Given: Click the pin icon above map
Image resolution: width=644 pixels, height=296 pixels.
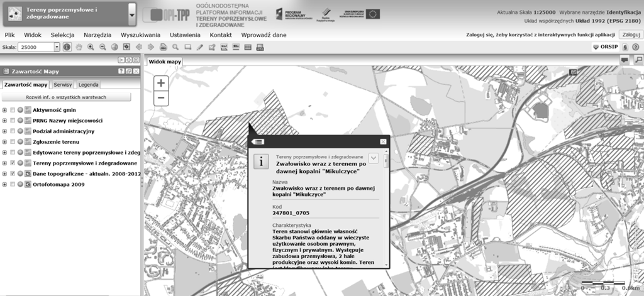Looking at the screenshot, I should click(x=638, y=60).
